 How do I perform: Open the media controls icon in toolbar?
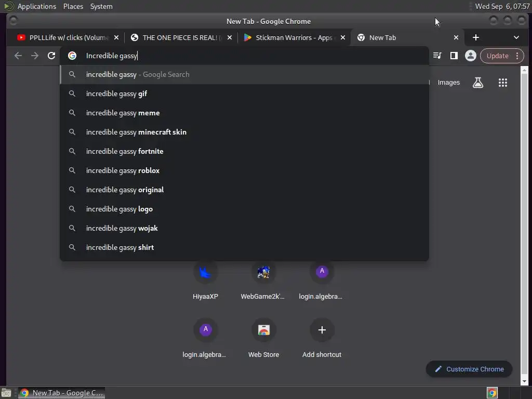pos(437,56)
